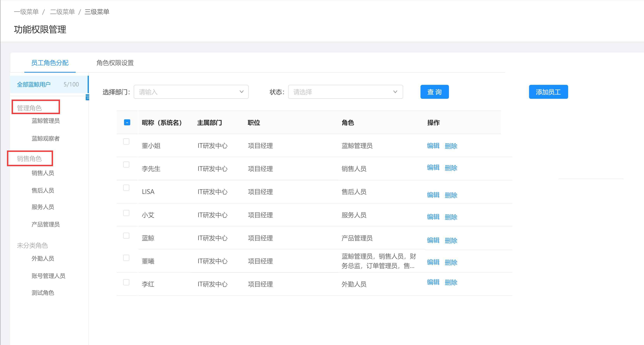Tick the checkbox in the 蓝鲸 row

pos(126,236)
